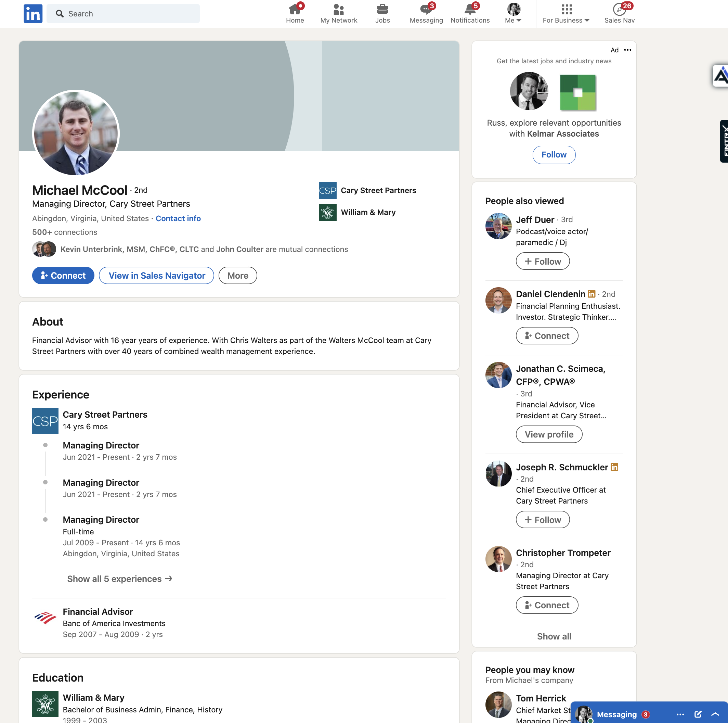Connect with Daniel Clendenin
This screenshot has width=728, height=723.
(x=547, y=336)
